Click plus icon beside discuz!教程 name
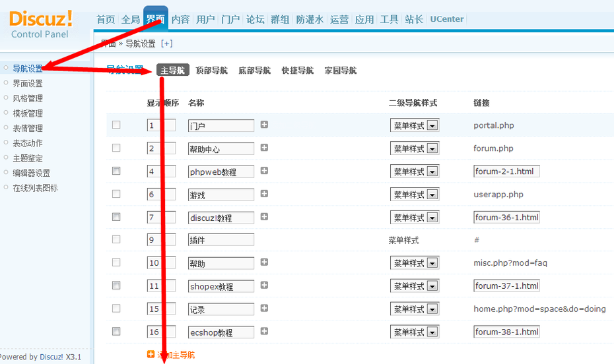 click(x=264, y=217)
